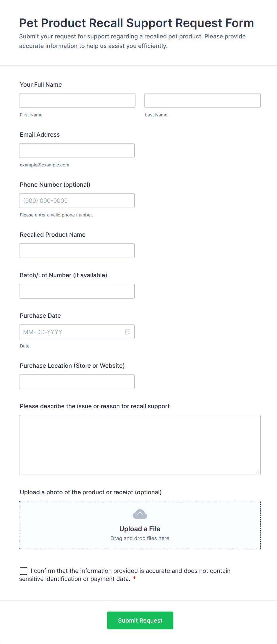Click into the Email Address field
Viewport: 277px width, 644px height.
(77, 151)
